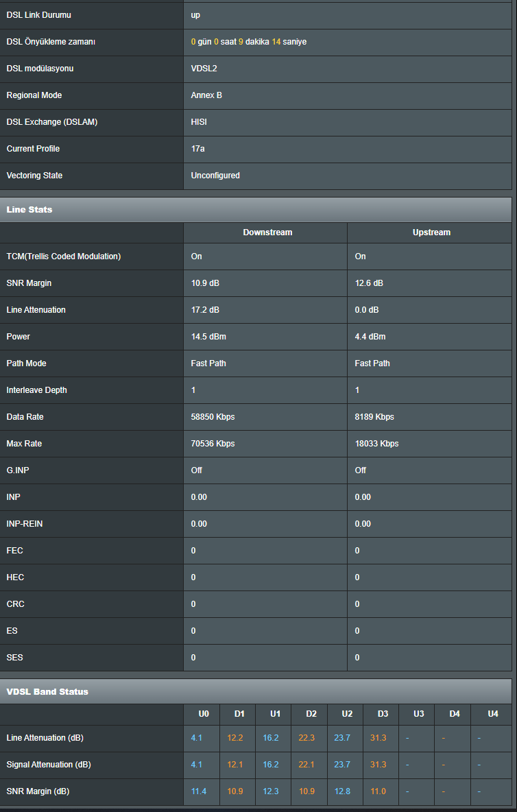Click the Regional Mode value Annex B
This screenshot has width=517, height=812.
[206, 95]
